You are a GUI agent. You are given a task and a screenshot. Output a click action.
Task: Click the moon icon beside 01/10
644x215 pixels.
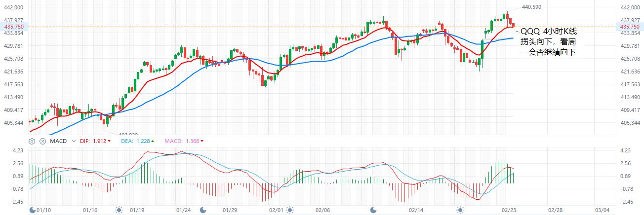pyautogui.click(x=33, y=210)
